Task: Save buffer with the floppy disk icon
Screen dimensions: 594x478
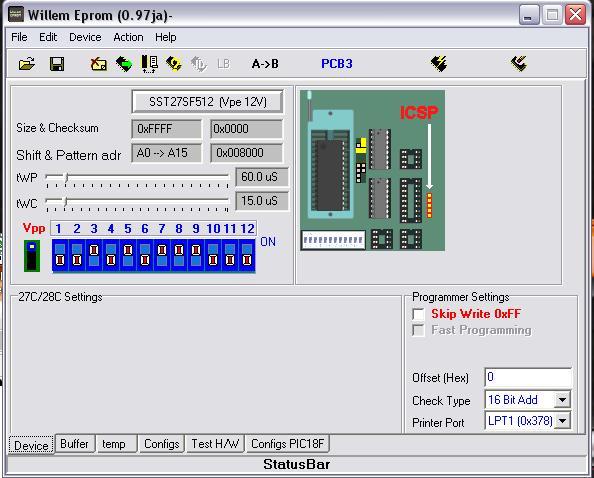Action: pos(57,64)
